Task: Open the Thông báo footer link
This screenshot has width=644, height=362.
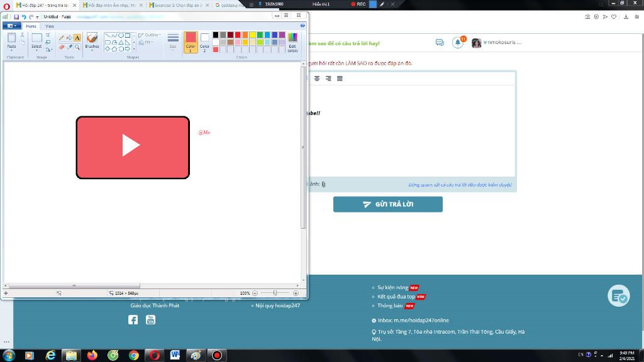Action: click(x=390, y=305)
